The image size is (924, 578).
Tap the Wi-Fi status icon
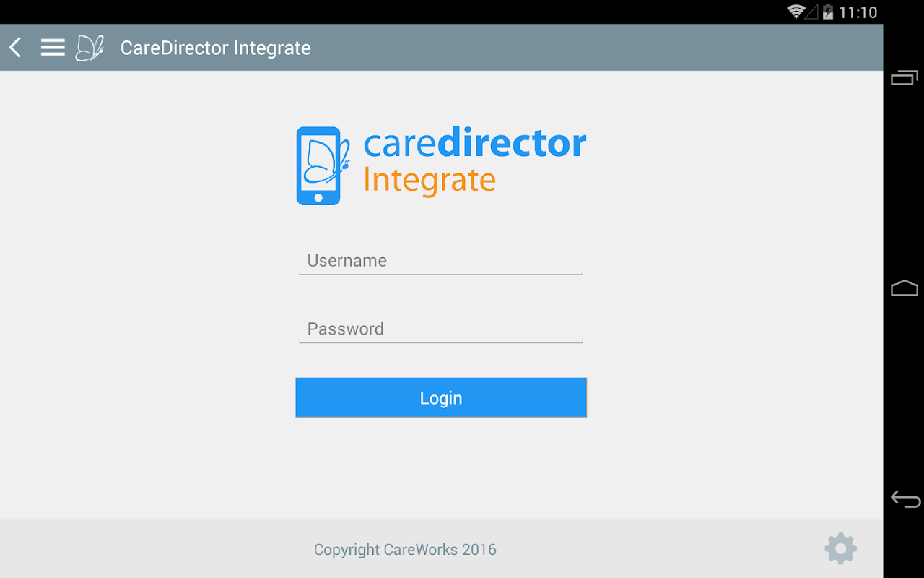[796, 12]
